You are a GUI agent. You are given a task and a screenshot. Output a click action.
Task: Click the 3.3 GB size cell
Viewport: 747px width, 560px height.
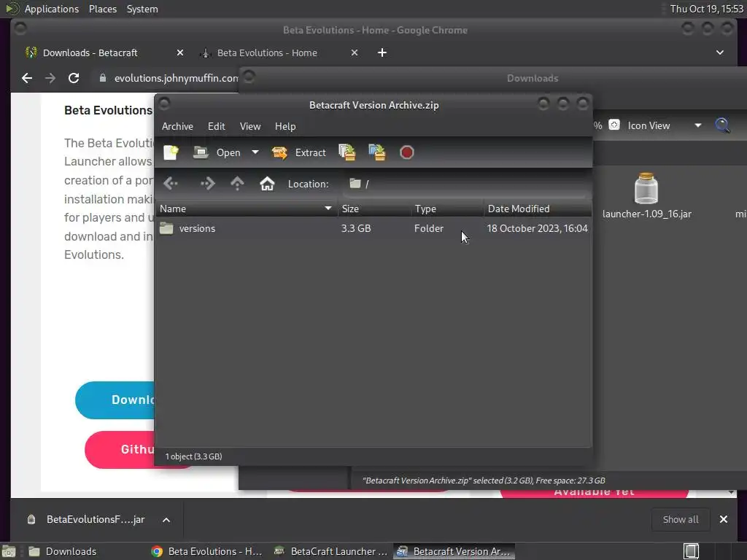click(x=356, y=228)
